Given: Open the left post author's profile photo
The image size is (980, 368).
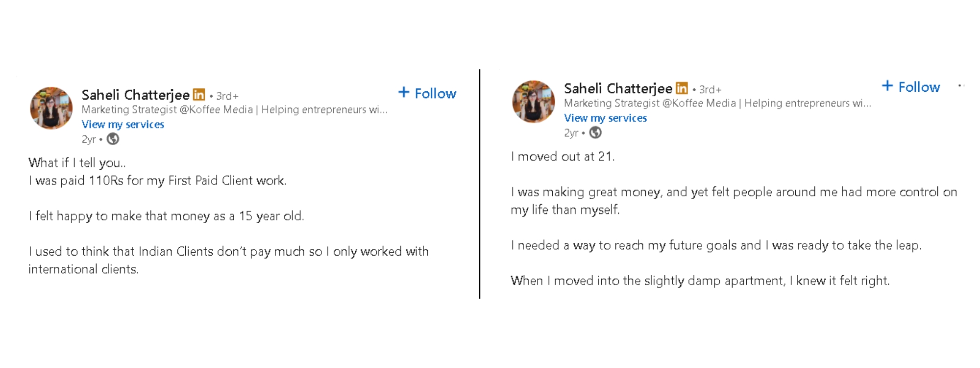Looking at the screenshot, I should tap(51, 108).
